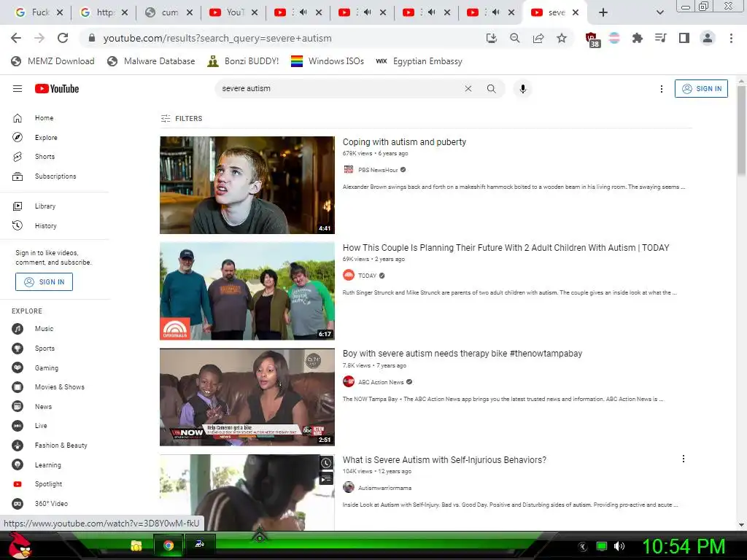Viewport: 747px width, 560px height.
Task: Reload the page with refresh button
Action: coord(63,38)
